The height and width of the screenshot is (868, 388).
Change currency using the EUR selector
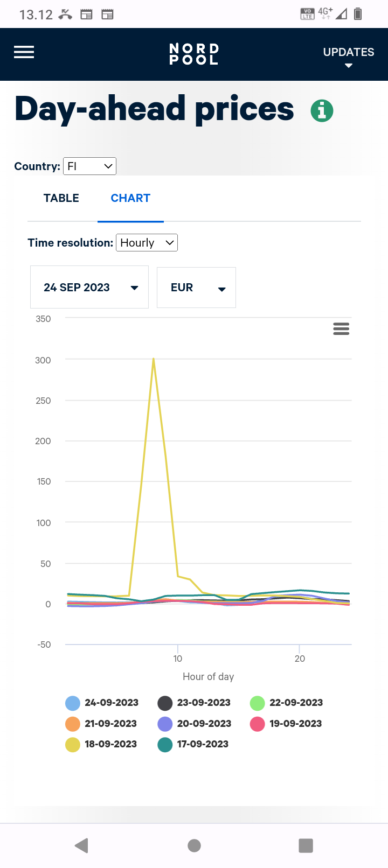click(x=196, y=288)
